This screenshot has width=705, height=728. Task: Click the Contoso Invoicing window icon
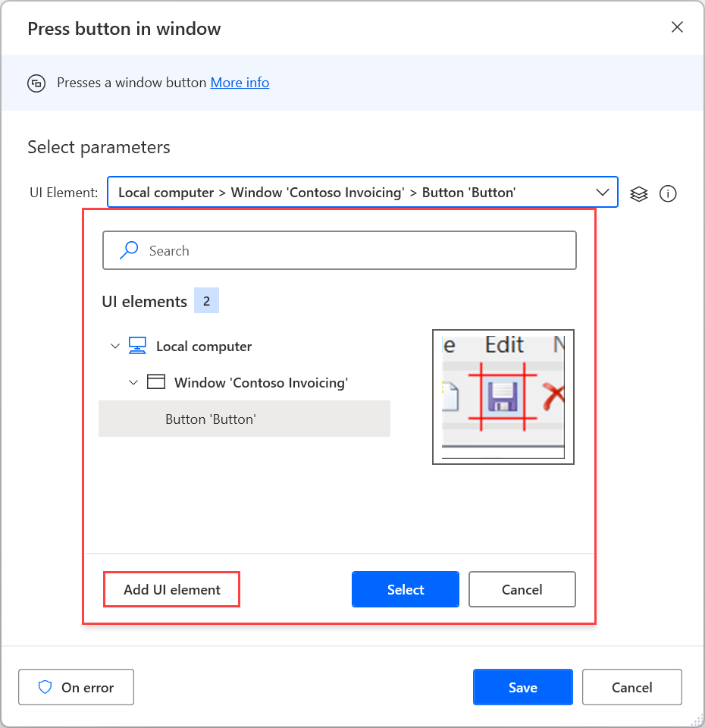(155, 382)
